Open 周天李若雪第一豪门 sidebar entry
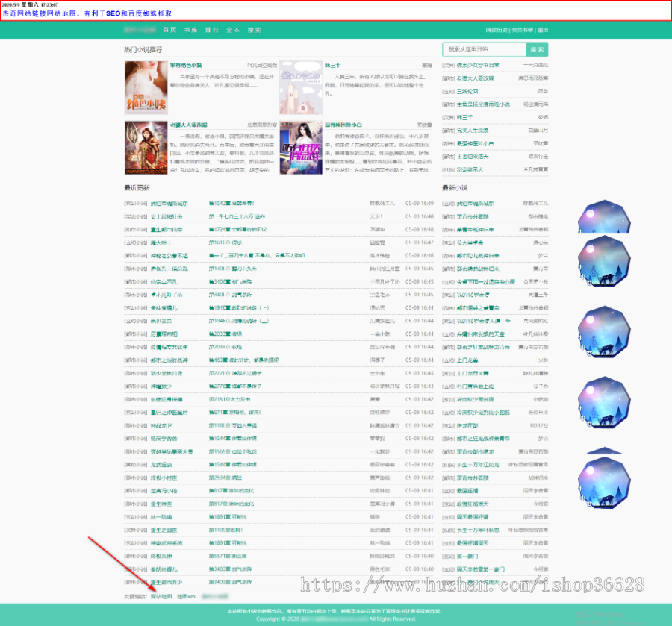 click(x=480, y=569)
